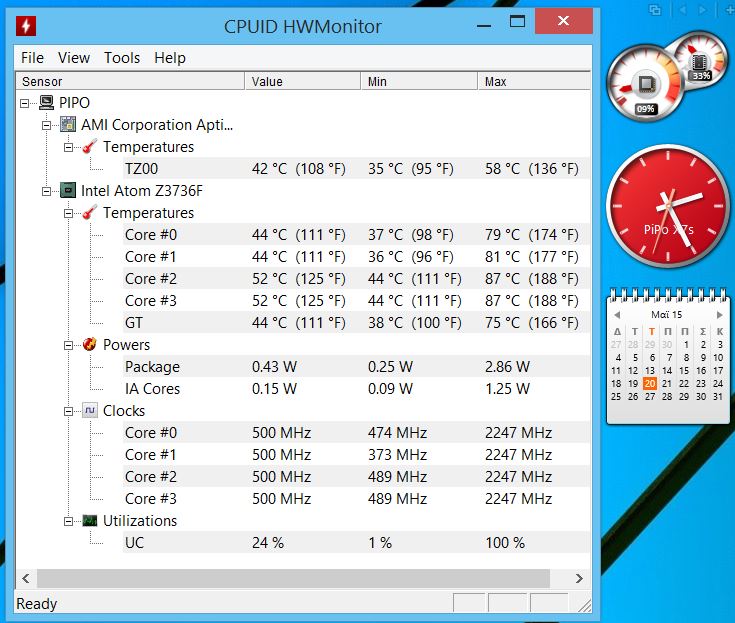Click the horizontal scrollbar thumb
This screenshot has width=735, height=623.
point(293,578)
